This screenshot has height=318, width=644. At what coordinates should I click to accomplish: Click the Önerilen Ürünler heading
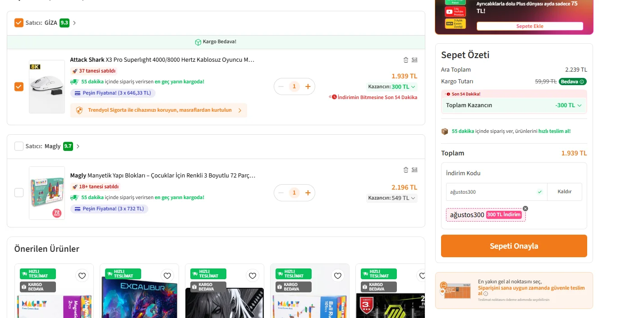[47, 249]
